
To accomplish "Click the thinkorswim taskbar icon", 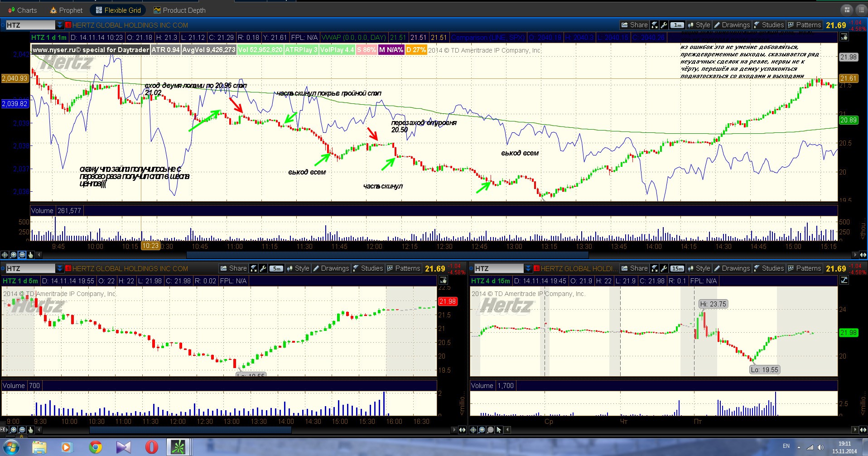I will [x=178, y=447].
